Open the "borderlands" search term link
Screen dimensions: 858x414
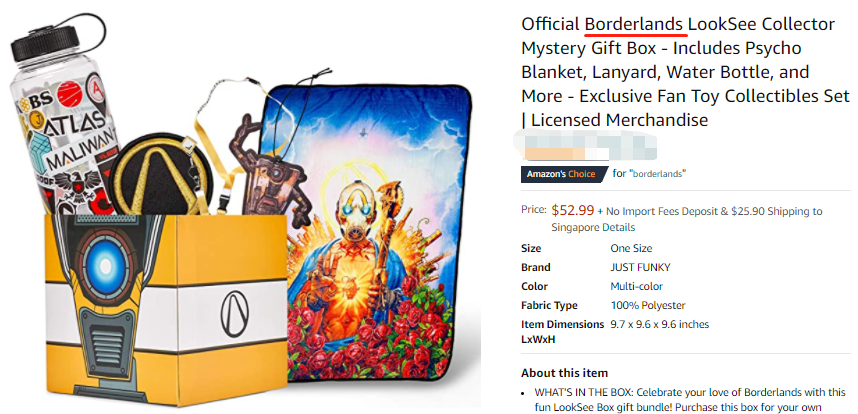point(657,174)
